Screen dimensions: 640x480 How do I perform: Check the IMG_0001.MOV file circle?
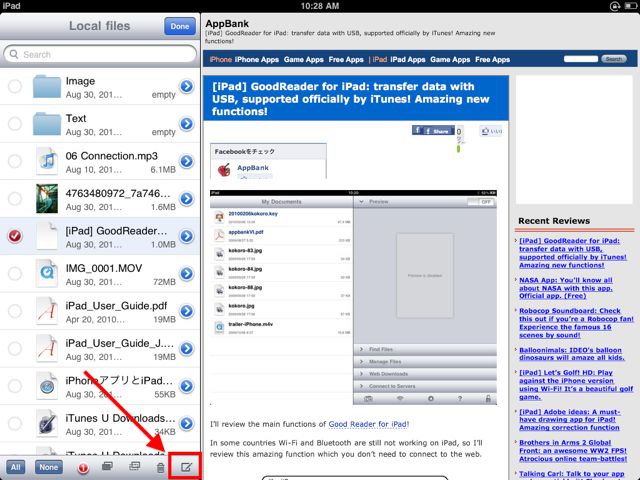point(15,273)
